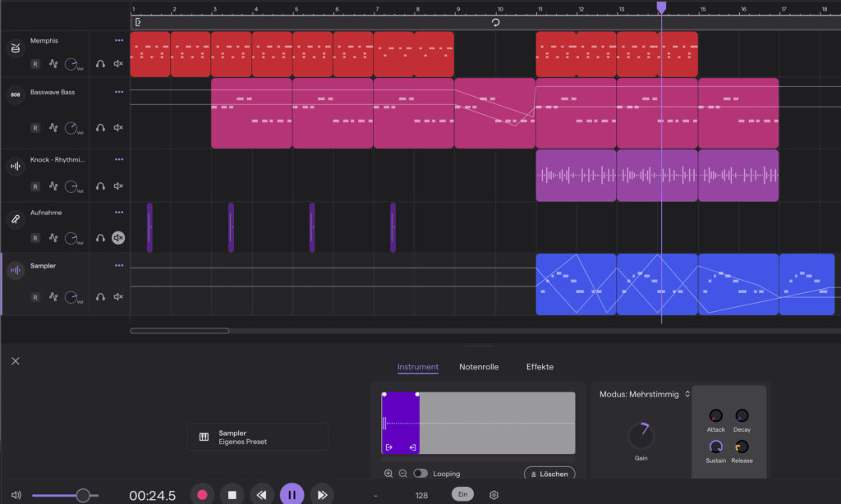
Task: Click the Sustain knob
Action: click(x=715, y=447)
